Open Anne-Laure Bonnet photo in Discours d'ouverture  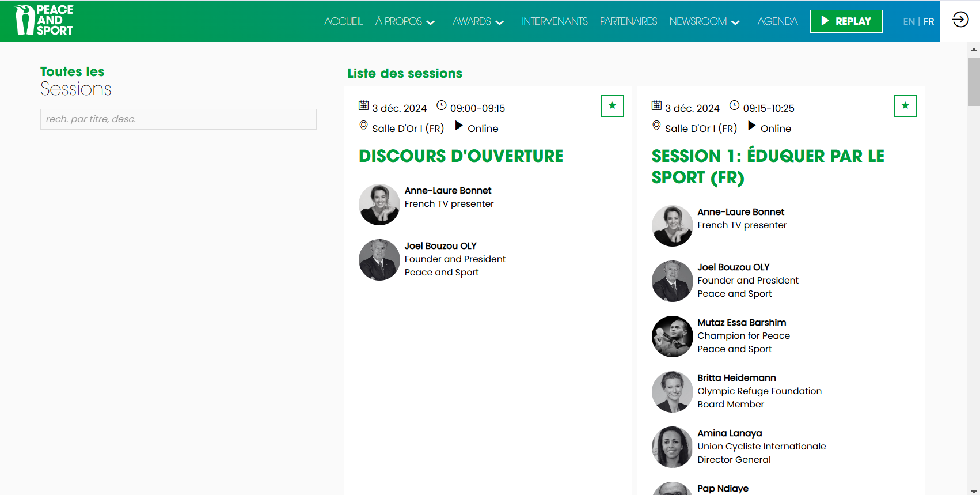(379, 205)
